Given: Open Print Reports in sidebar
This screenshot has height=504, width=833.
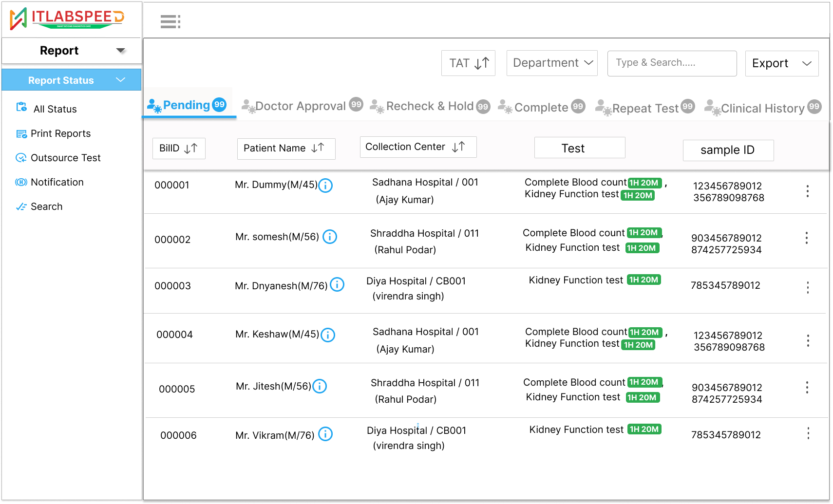Looking at the screenshot, I should click(61, 133).
